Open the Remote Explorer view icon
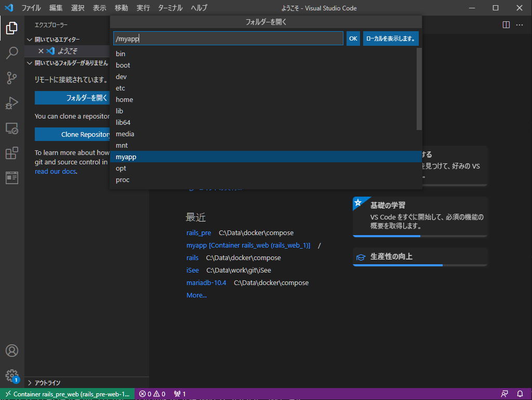 12,128
